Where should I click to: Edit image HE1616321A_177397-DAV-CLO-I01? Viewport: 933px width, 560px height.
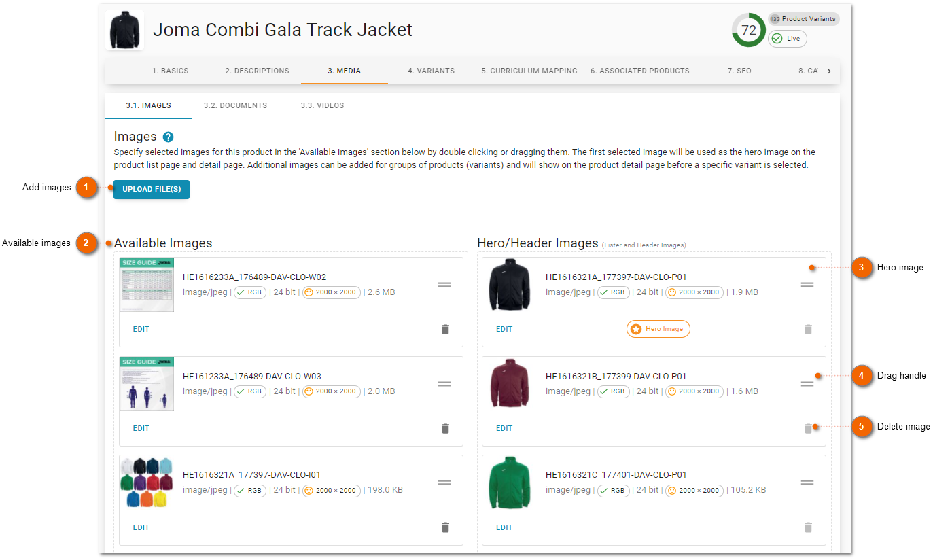(141, 527)
